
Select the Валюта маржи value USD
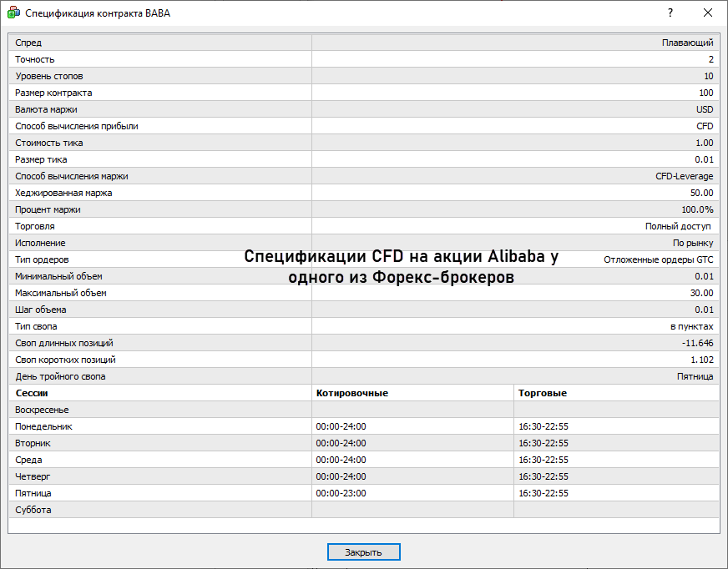704,109
